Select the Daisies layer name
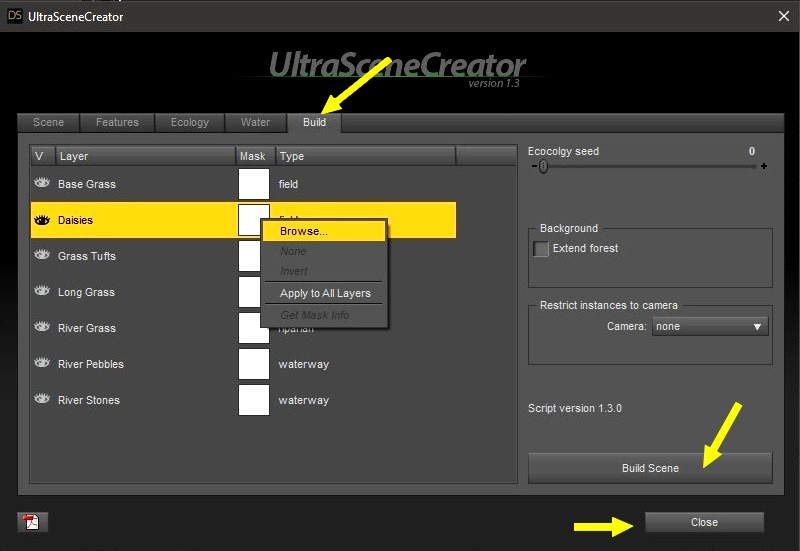The image size is (800, 551). [x=76, y=220]
